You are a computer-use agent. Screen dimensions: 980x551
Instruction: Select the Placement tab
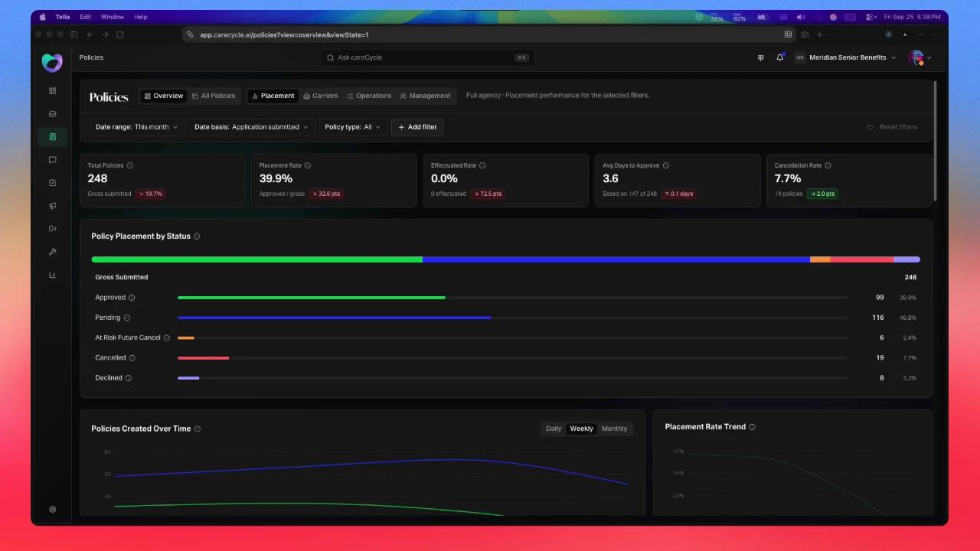(273, 96)
